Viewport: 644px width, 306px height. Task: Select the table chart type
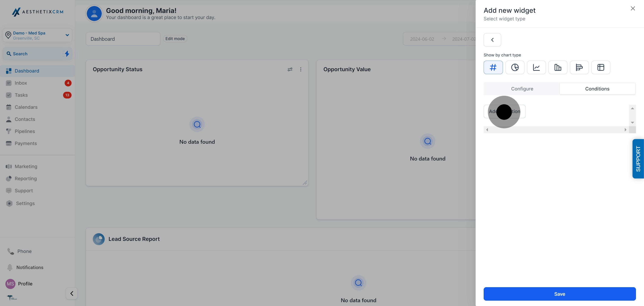tap(600, 67)
